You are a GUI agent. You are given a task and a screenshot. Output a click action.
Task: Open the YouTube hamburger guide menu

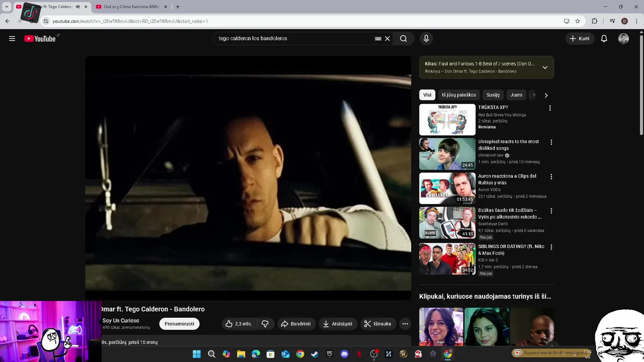pyautogui.click(x=12, y=39)
